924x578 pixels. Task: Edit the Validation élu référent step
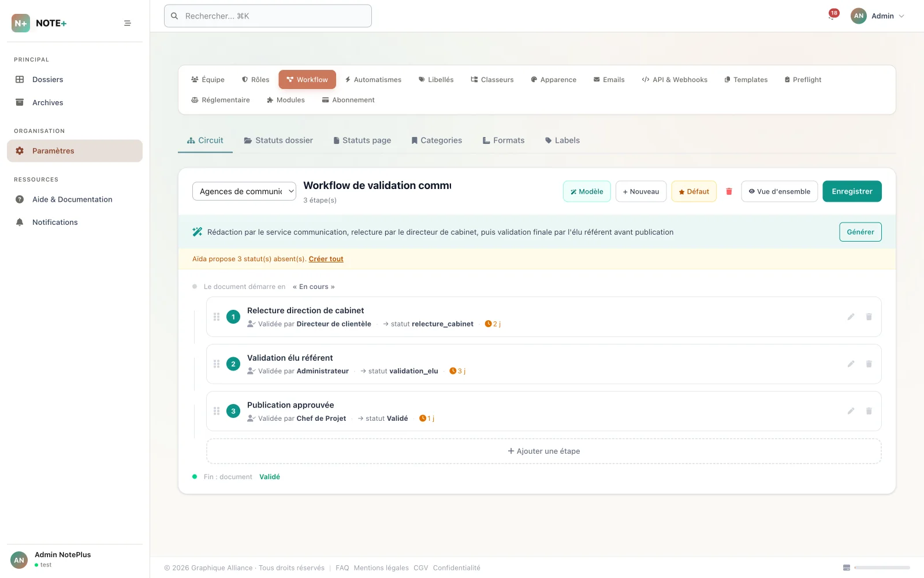coord(851,364)
